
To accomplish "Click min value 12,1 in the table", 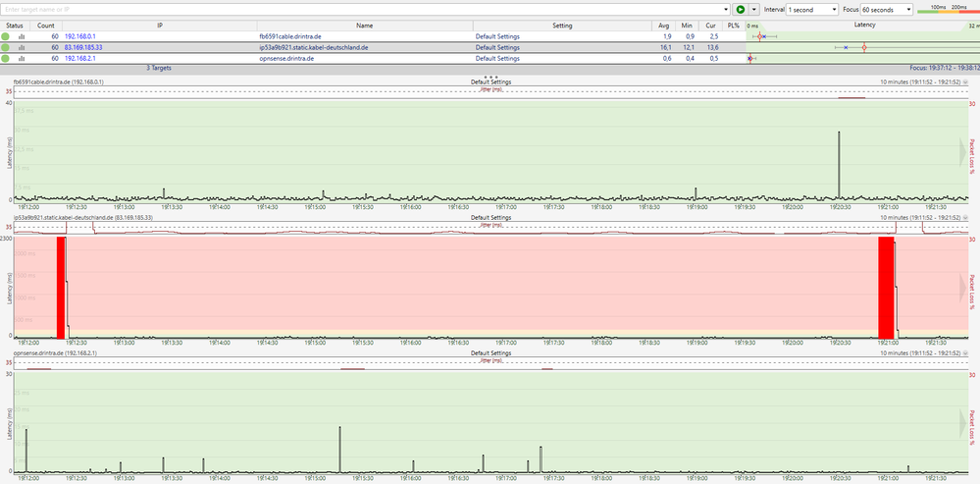I will tap(687, 47).
